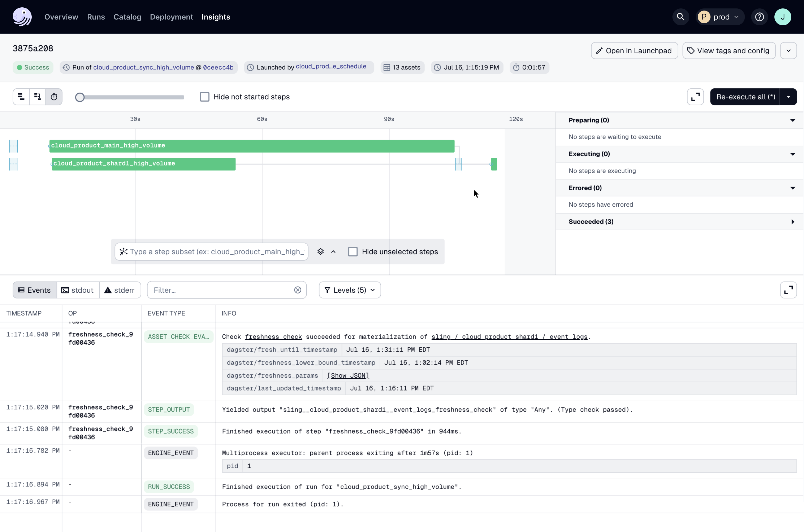Open Re-execute all dropdown arrow

pos(788,97)
